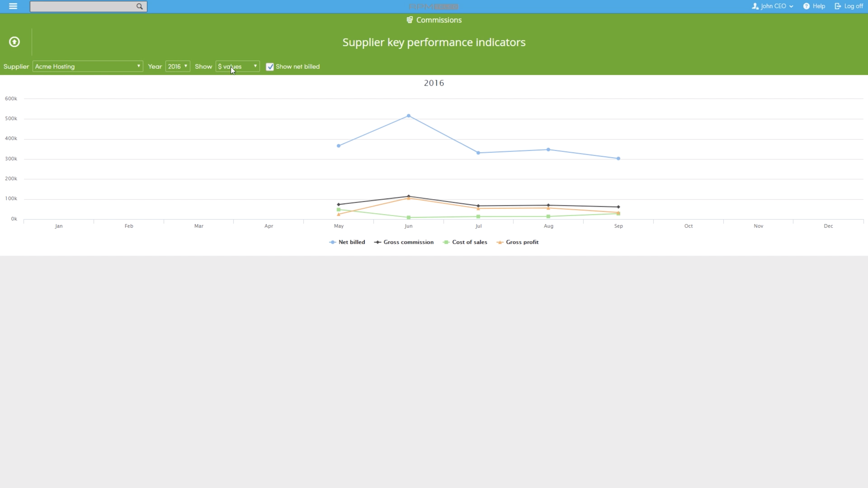868x488 pixels.
Task: Click the upload arrow icon in green header
Action: (x=14, y=42)
